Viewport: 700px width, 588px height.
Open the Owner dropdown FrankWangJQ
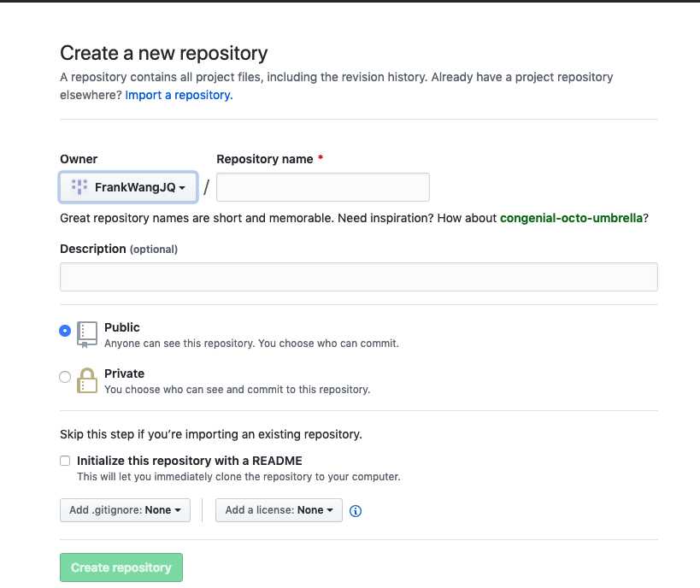coord(128,187)
